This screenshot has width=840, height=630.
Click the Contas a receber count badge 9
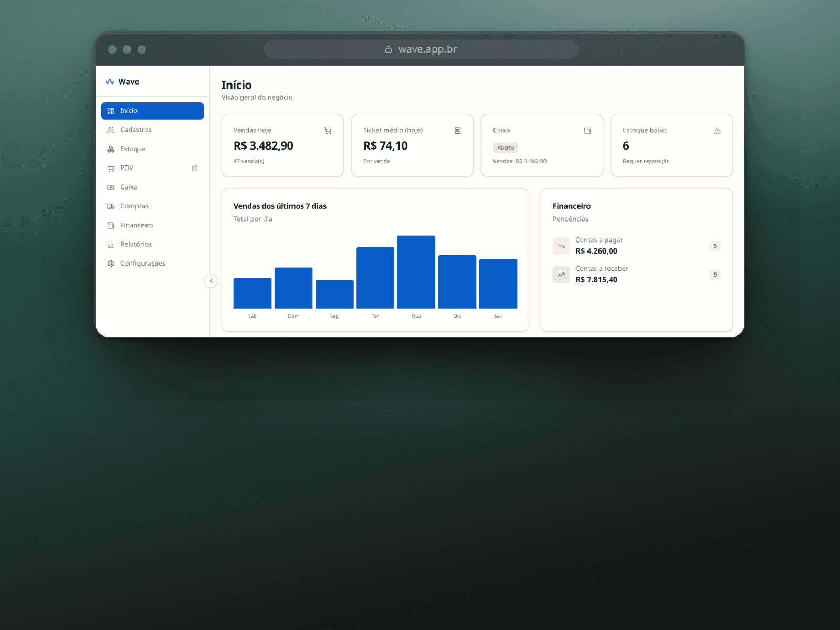click(715, 275)
